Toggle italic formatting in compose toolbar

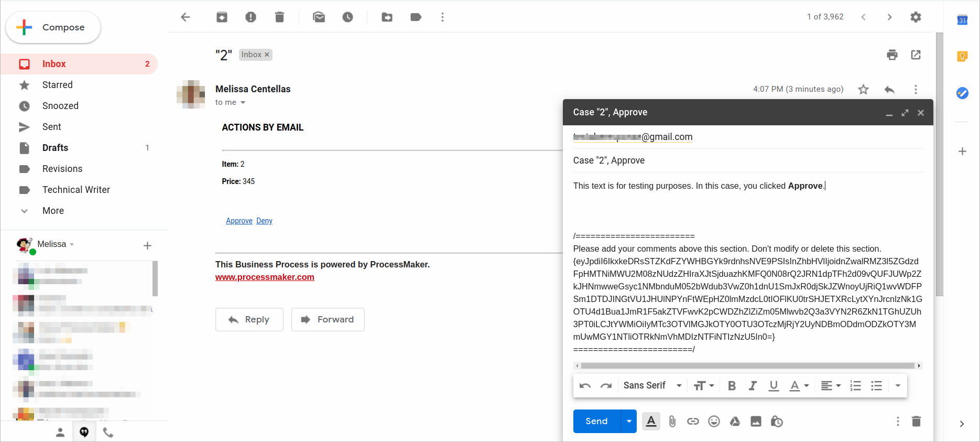point(753,386)
